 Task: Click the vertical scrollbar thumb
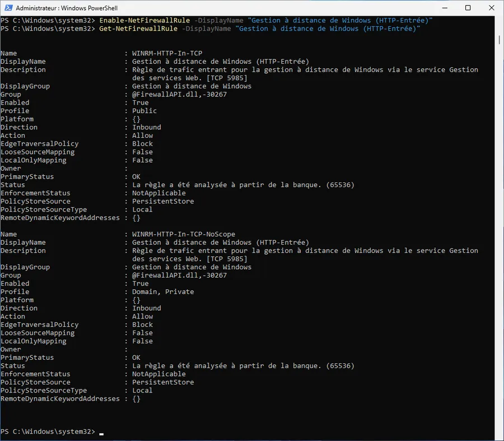[x=499, y=40]
